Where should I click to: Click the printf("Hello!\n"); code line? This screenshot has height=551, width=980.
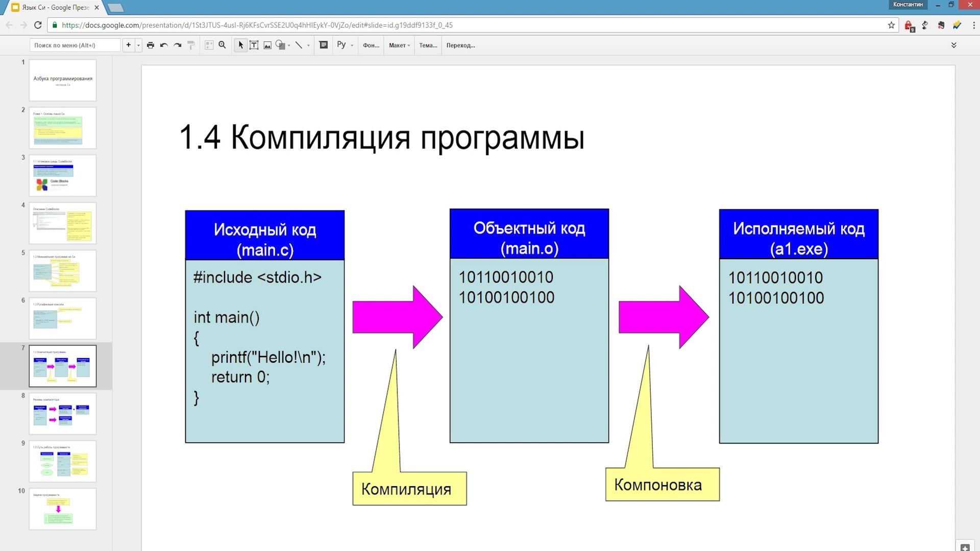pos(268,357)
